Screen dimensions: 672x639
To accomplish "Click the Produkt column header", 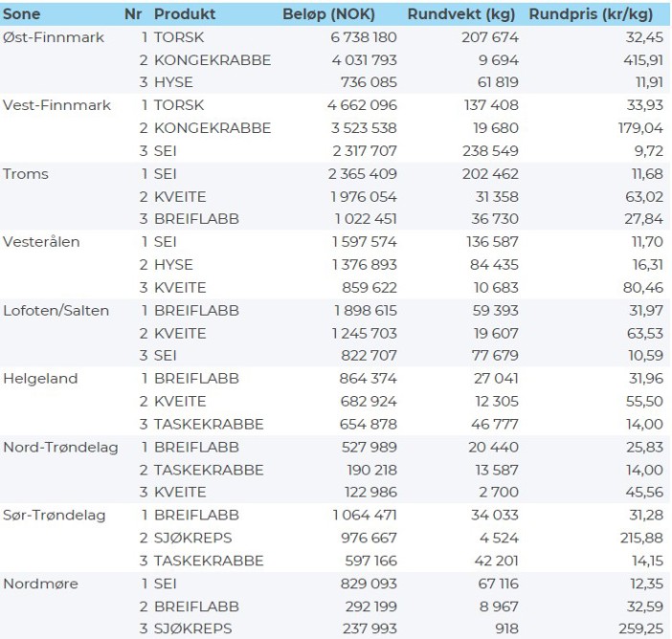I will [x=185, y=14].
